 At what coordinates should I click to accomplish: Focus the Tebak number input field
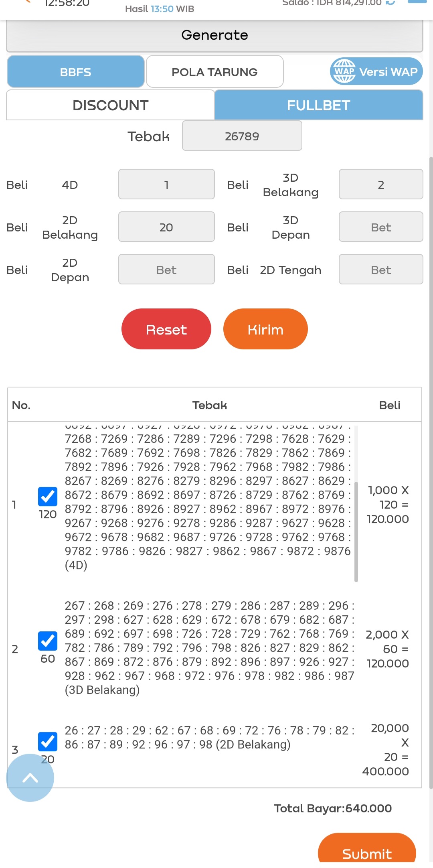click(x=242, y=136)
